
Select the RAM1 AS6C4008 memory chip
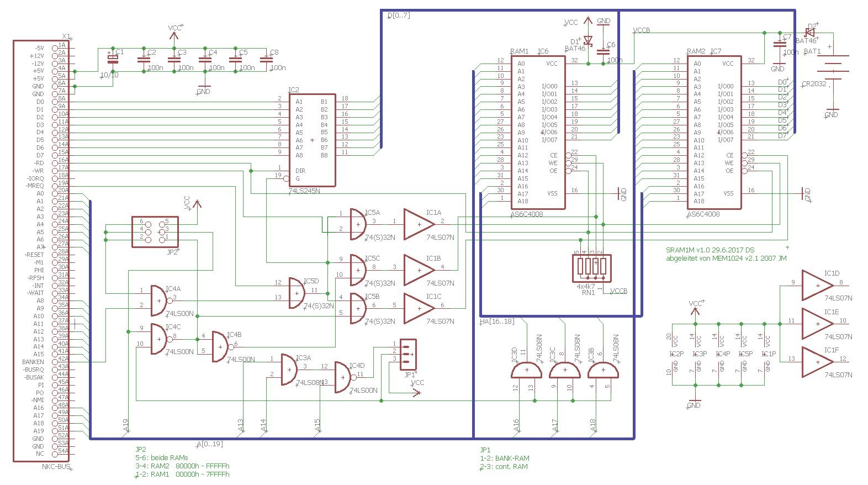pyautogui.click(x=538, y=133)
